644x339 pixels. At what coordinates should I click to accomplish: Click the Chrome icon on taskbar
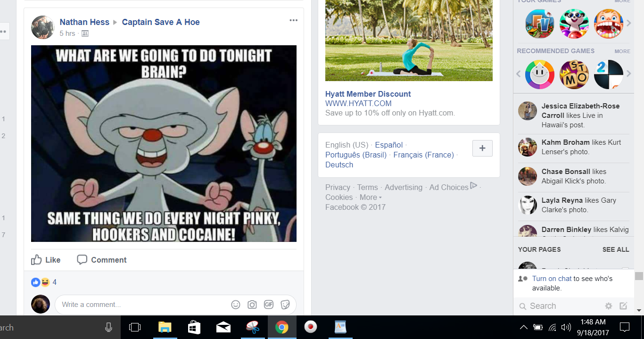click(x=282, y=327)
